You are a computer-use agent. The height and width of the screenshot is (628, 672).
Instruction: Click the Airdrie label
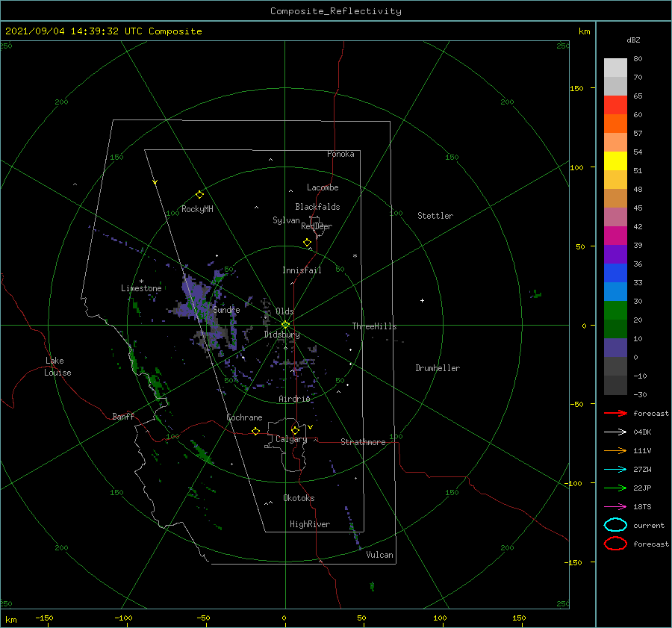tap(294, 399)
